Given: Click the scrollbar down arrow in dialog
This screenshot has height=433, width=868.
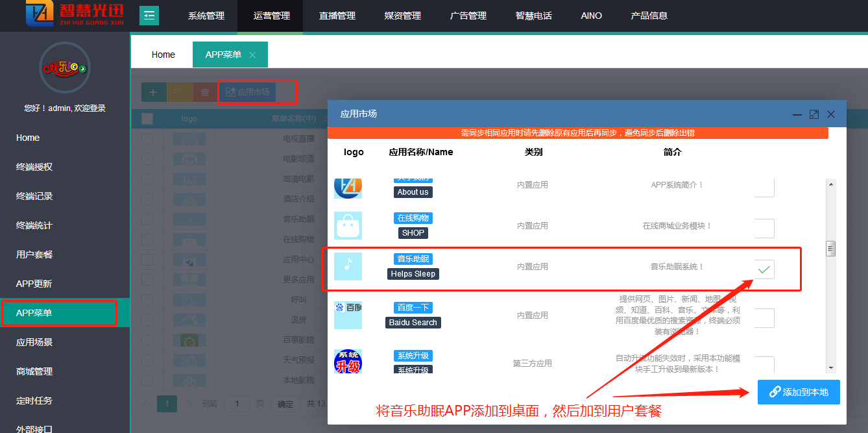Looking at the screenshot, I should click(x=830, y=367).
